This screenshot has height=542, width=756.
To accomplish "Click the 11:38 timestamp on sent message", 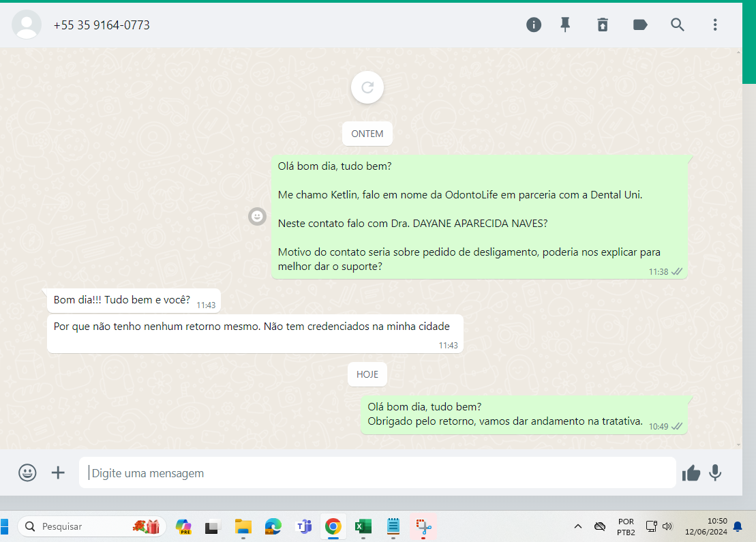I will [658, 272].
